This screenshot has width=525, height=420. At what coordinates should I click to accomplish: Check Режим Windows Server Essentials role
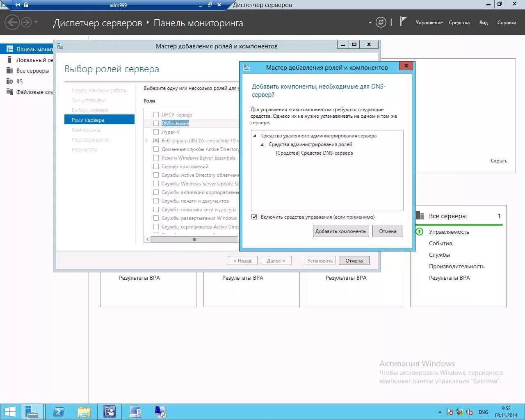tap(156, 158)
